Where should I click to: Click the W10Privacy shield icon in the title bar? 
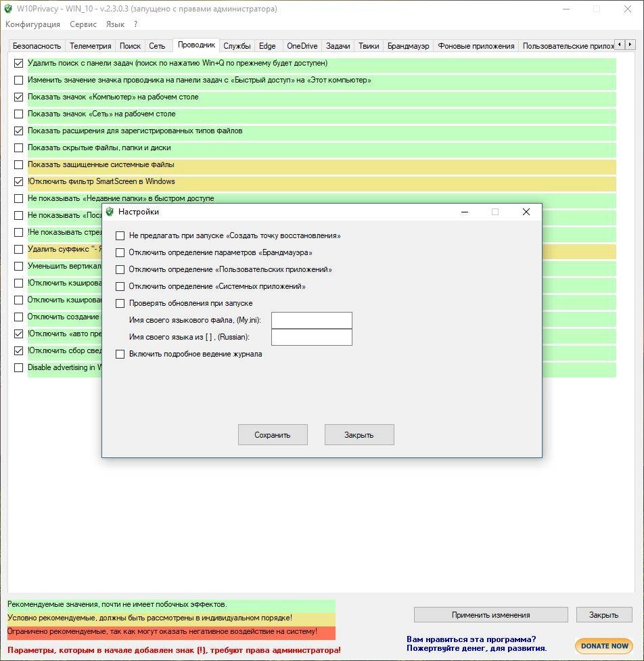point(8,9)
